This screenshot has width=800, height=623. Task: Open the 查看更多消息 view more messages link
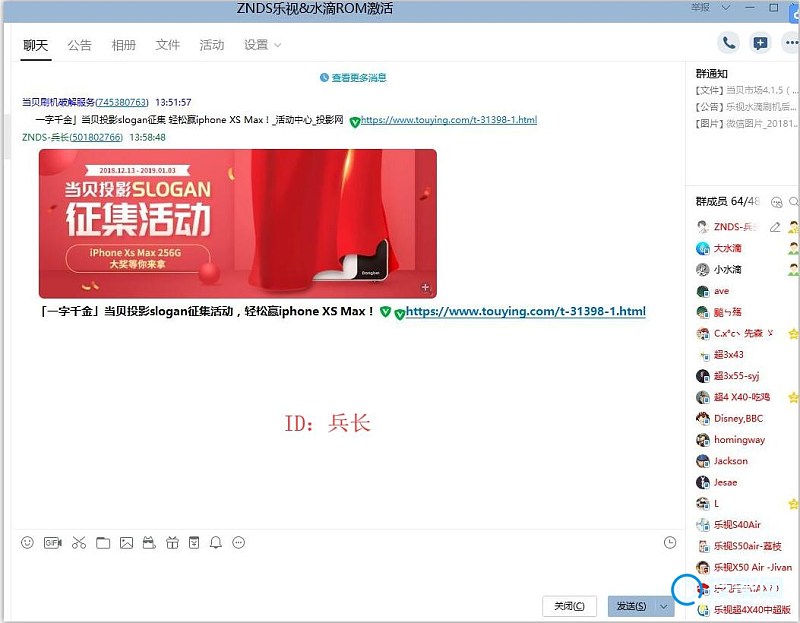click(359, 78)
